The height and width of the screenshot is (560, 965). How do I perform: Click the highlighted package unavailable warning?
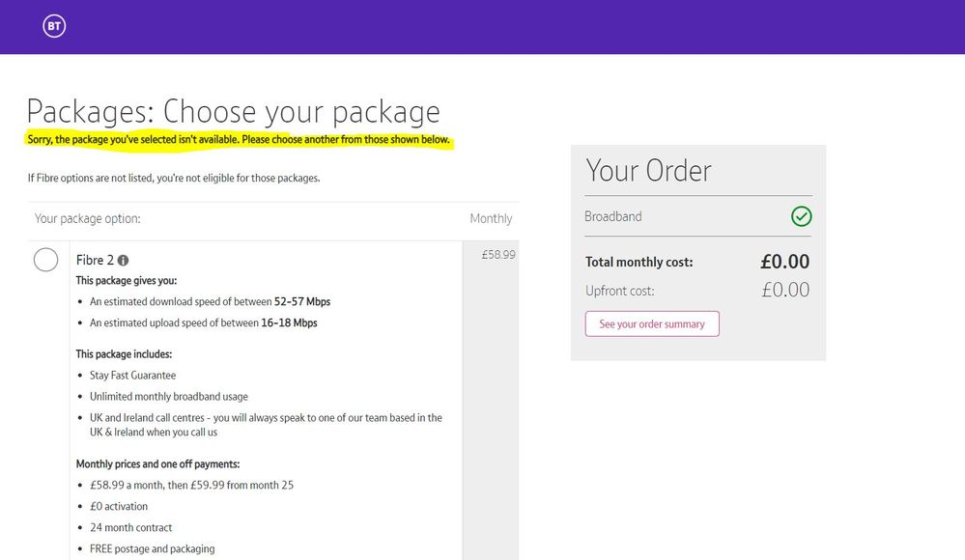[239, 140]
